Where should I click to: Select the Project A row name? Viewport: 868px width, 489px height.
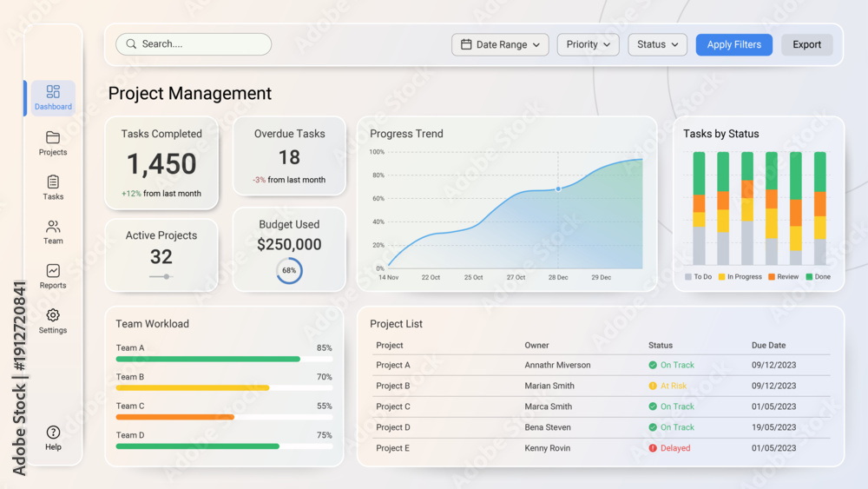point(393,365)
